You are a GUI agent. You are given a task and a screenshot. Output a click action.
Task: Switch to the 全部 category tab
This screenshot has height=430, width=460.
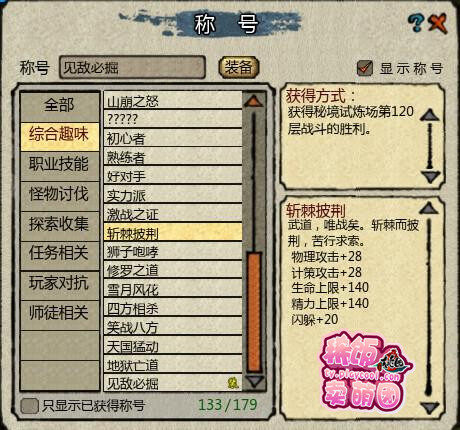60,106
